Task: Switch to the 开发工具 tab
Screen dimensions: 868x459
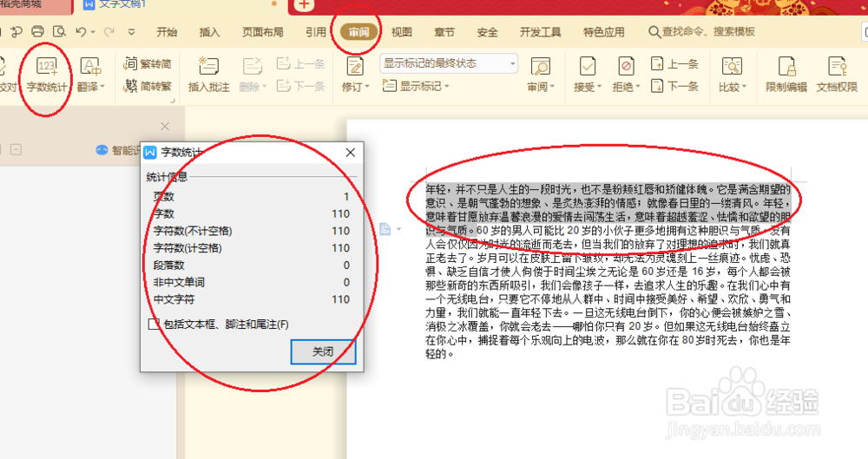Action: 540,32
